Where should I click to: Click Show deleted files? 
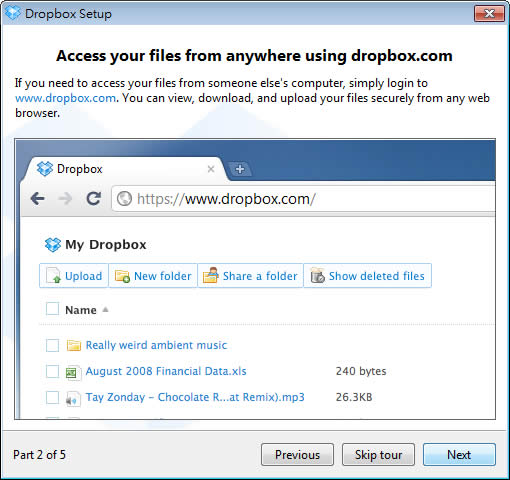(x=368, y=276)
